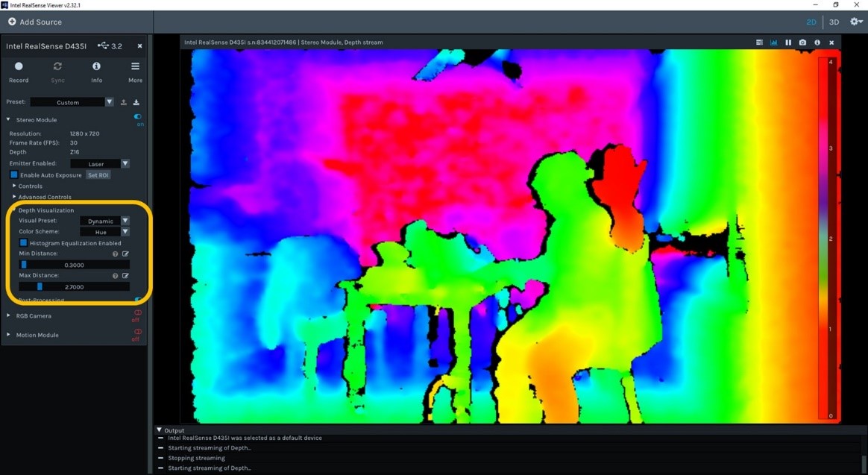Check Enable Auto Exposure checkbox
868x475 pixels.
pos(14,175)
